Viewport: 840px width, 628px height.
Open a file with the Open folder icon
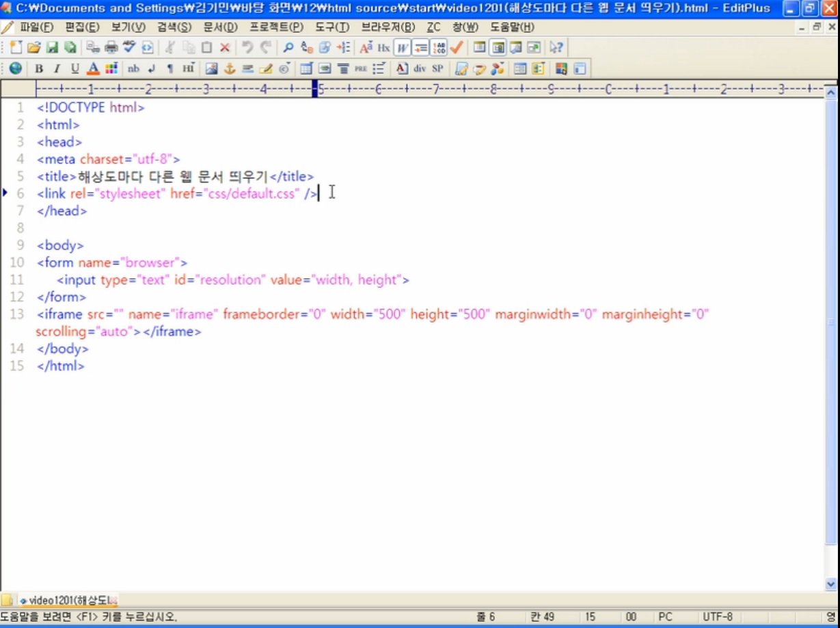click(33, 47)
